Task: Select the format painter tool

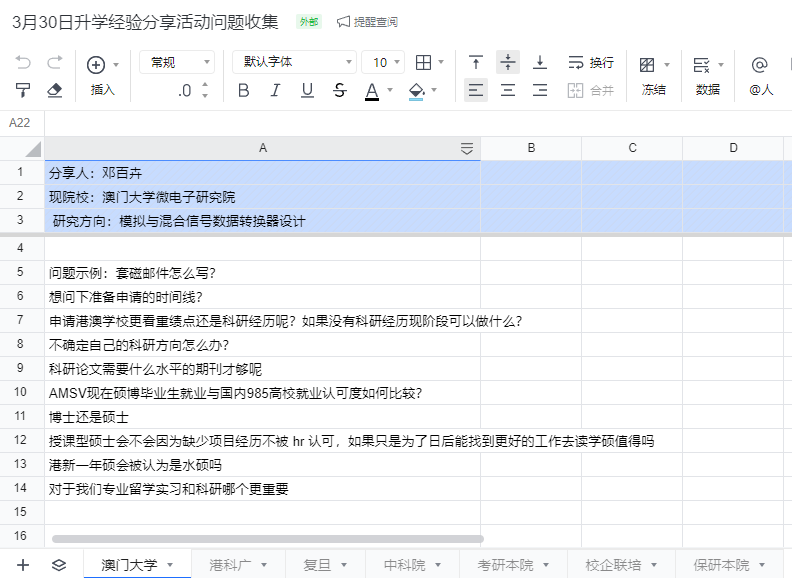Action: coord(23,90)
